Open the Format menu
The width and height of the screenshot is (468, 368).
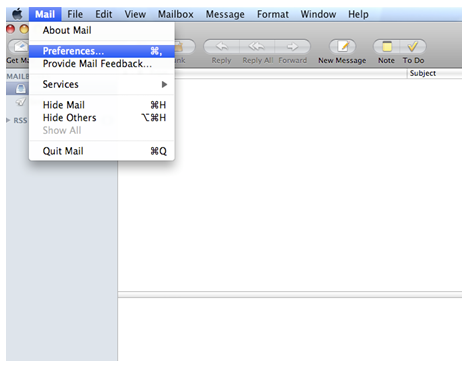click(x=273, y=14)
